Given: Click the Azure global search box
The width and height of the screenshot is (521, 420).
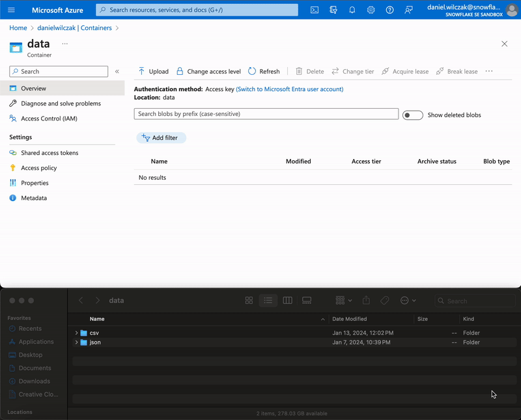Looking at the screenshot, I should [197, 10].
